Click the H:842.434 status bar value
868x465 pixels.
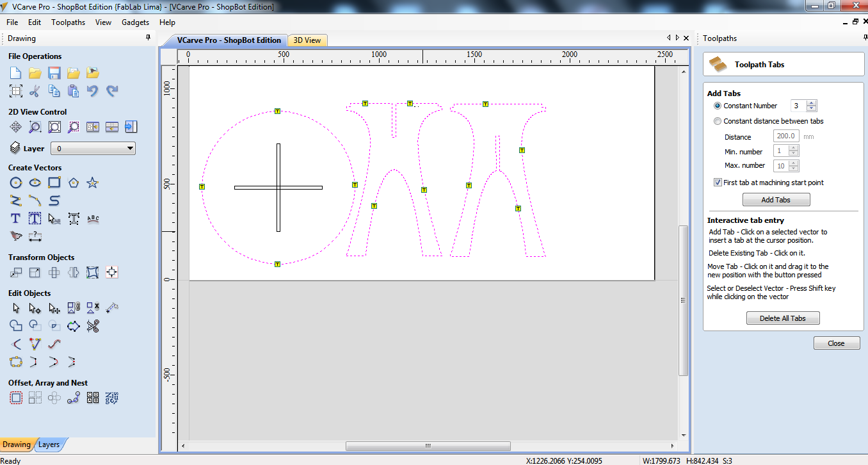pyautogui.click(x=703, y=461)
